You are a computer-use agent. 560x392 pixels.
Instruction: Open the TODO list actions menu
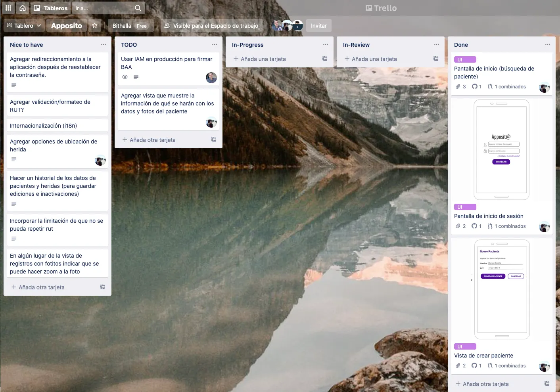(215, 44)
